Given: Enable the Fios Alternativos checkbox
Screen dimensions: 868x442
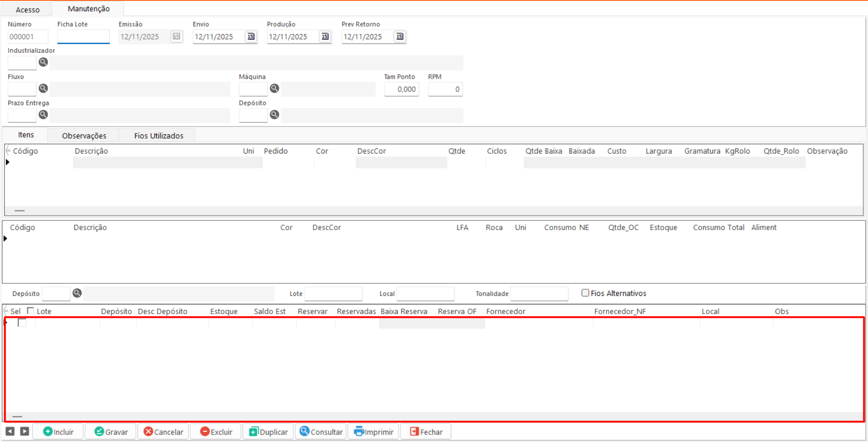Looking at the screenshot, I should point(585,293).
